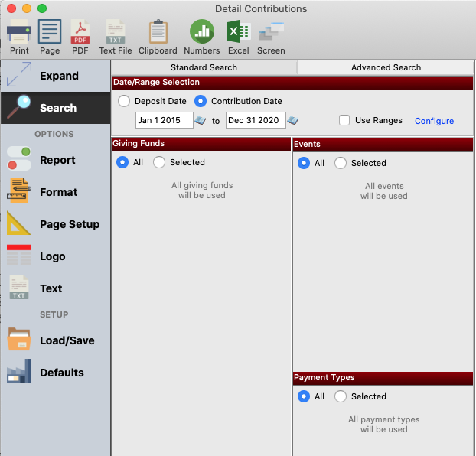Open calendar picker for start date
Screen dimensions: 476x456
[x=201, y=121]
